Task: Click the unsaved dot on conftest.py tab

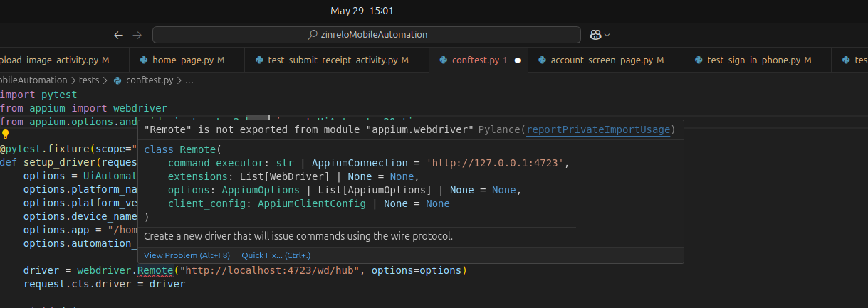Action: click(518, 60)
